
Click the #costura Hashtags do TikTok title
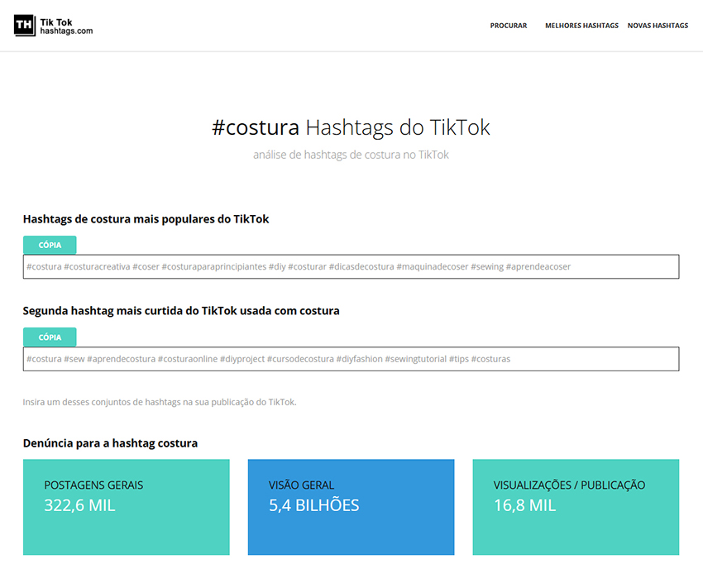[x=351, y=128]
